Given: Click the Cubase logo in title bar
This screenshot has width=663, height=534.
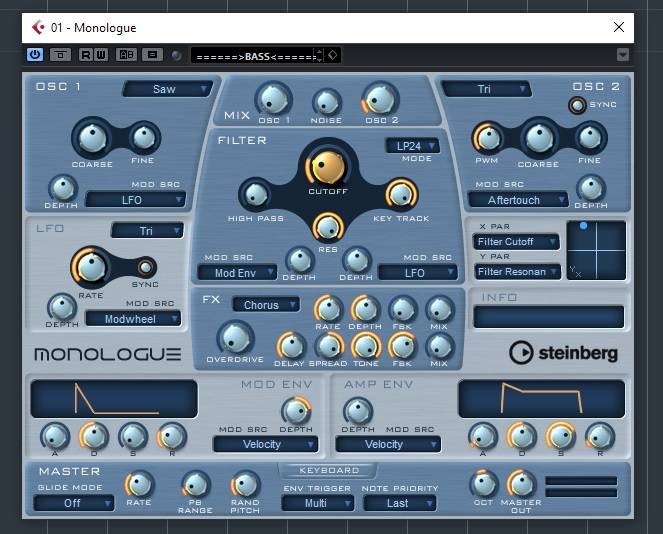Looking at the screenshot, I should click(38, 27).
